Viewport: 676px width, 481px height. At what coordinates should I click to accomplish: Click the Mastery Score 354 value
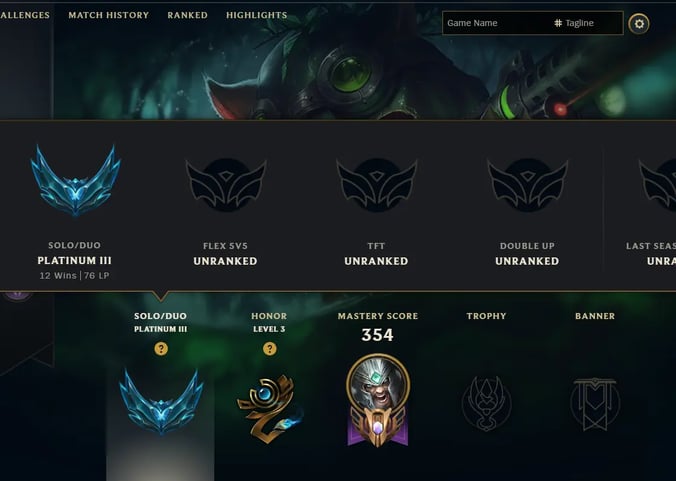pos(378,335)
